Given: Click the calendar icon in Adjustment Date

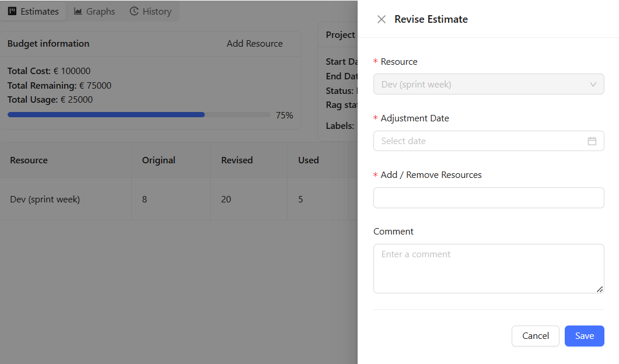Looking at the screenshot, I should pos(592,141).
